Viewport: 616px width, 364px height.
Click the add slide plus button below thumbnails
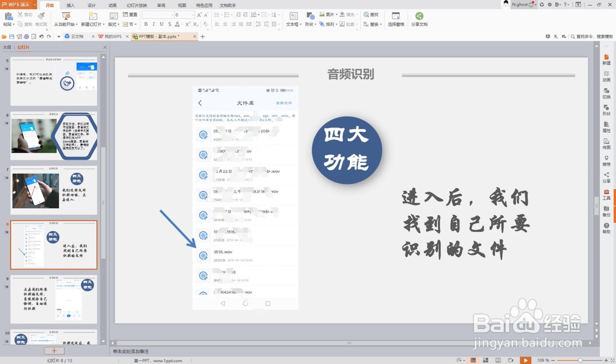point(54,350)
